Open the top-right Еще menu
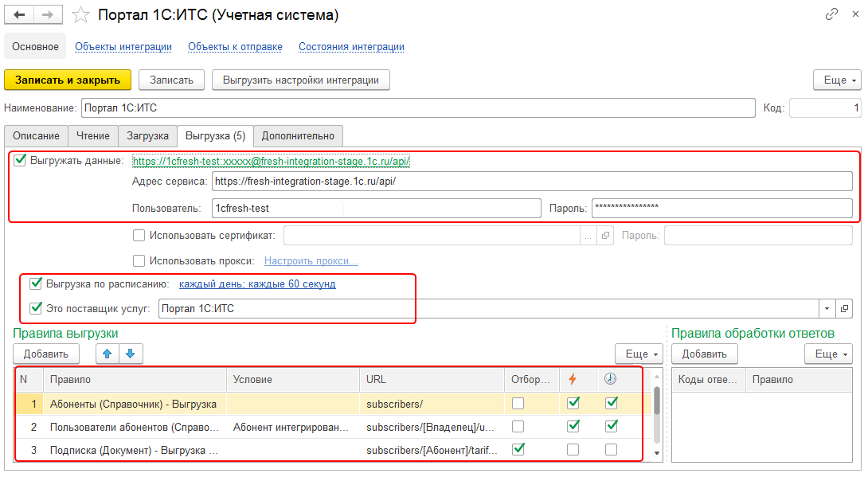The width and height of the screenshot is (868, 477). click(x=837, y=80)
